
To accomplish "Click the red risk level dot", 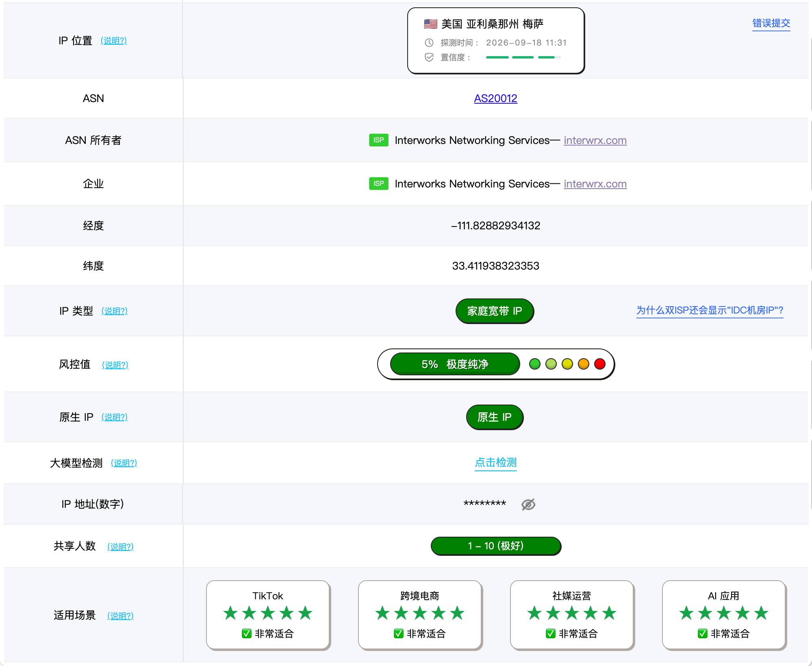I will coord(599,364).
